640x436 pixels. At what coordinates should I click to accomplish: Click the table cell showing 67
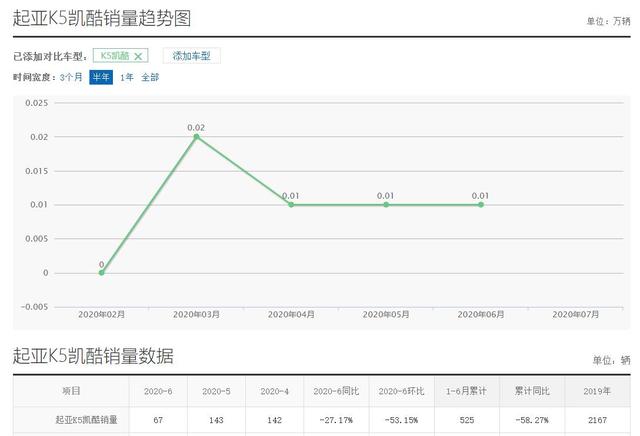(158, 420)
